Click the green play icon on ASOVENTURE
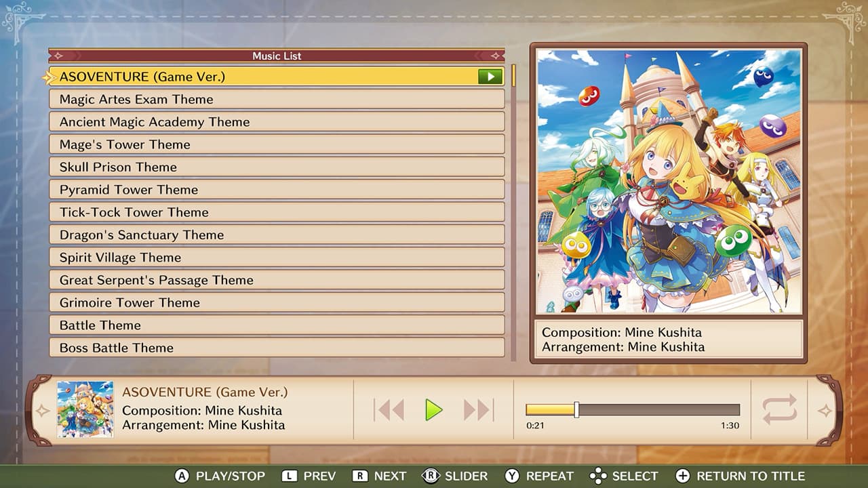 490,76
